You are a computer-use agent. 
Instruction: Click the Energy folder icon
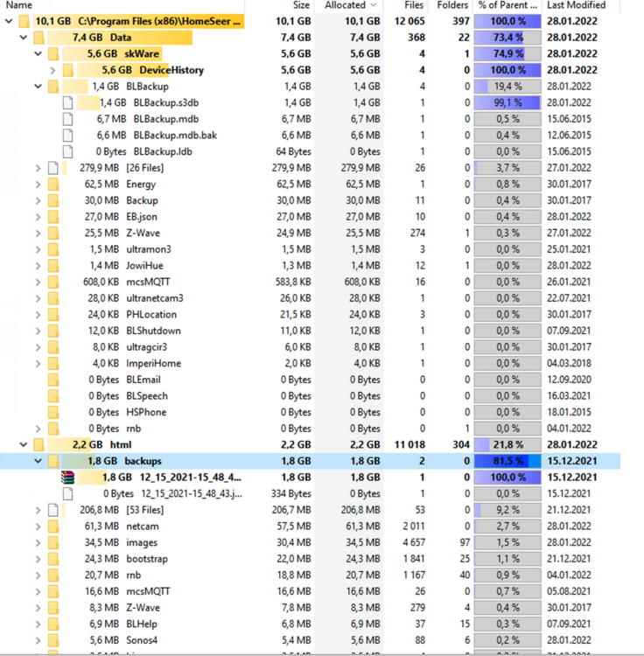pos(53,184)
